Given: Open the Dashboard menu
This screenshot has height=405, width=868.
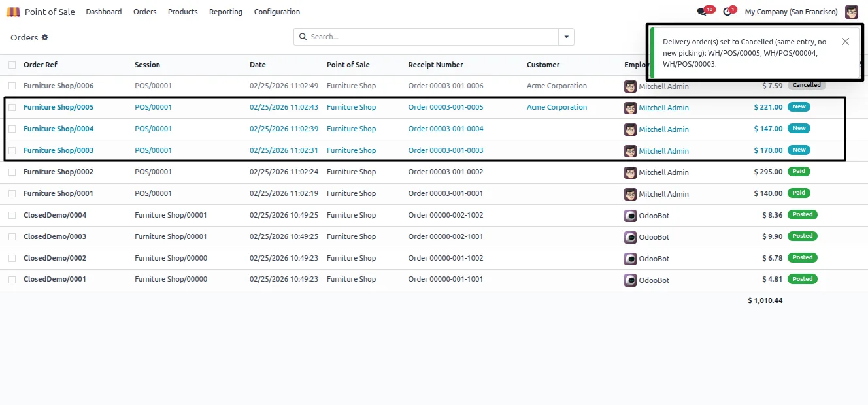Looking at the screenshot, I should pos(104,12).
